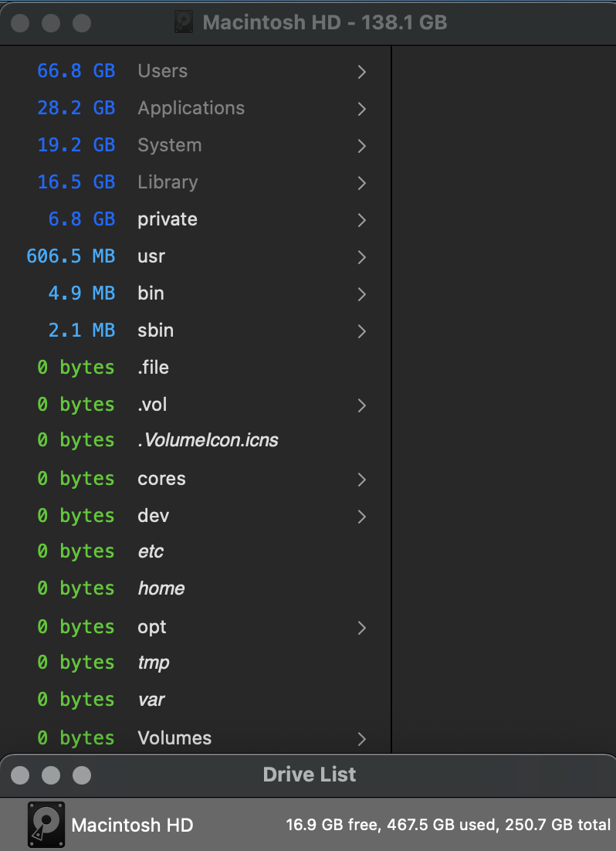Expand the Volumes folder chevron
616x851 pixels.
pos(361,739)
